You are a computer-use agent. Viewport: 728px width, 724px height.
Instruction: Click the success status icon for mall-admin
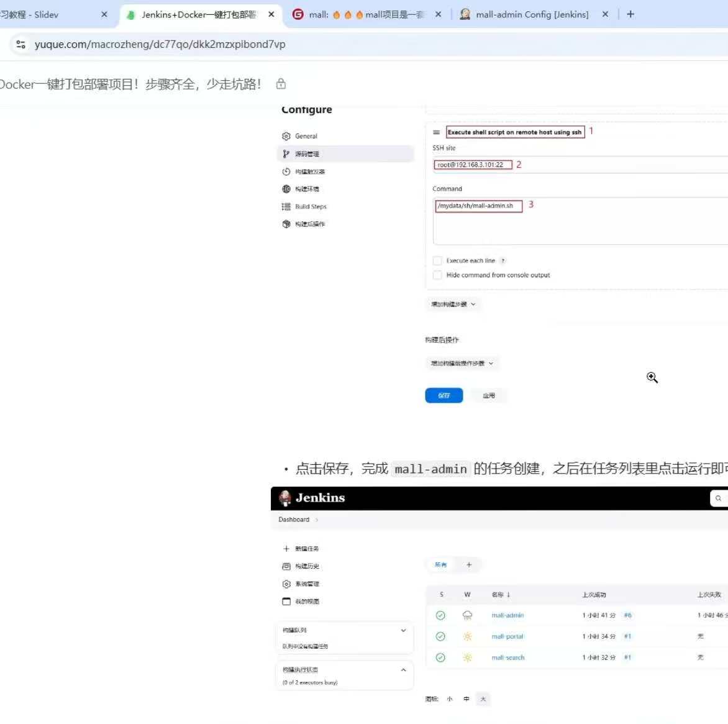point(440,615)
